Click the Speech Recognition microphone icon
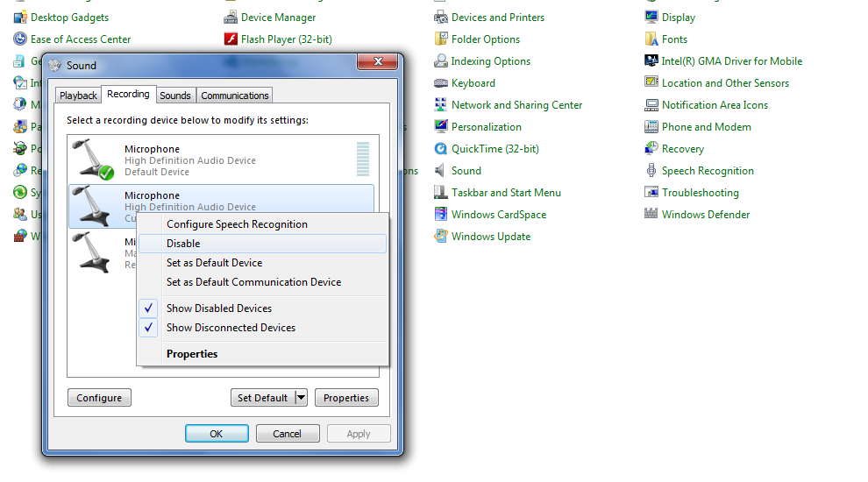The image size is (868, 482). (651, 171)
